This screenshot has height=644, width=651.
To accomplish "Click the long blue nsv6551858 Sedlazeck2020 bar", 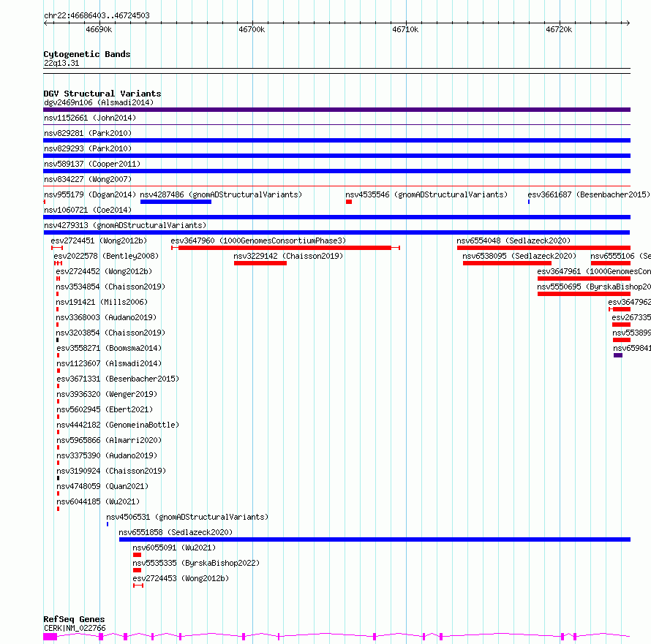I will click(x=375, y=540).
